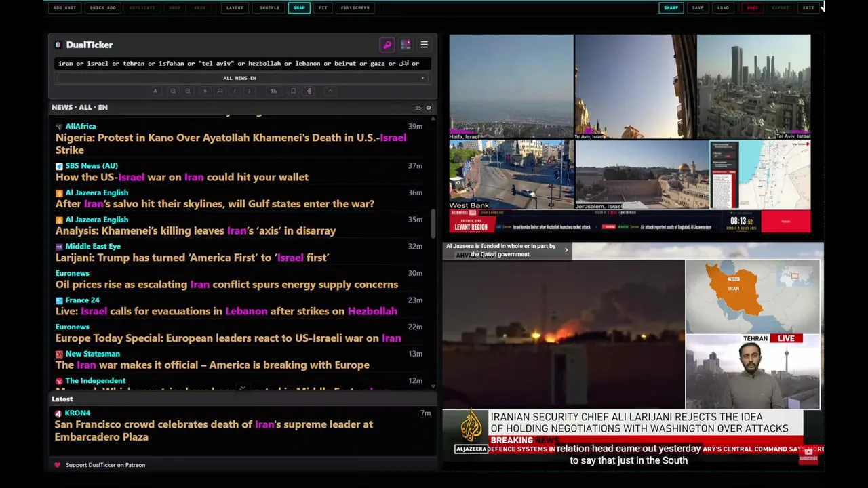Click the Iran map inset in Al Jazeera video
This screenshot has height=488, width=868.
(752, 297)
